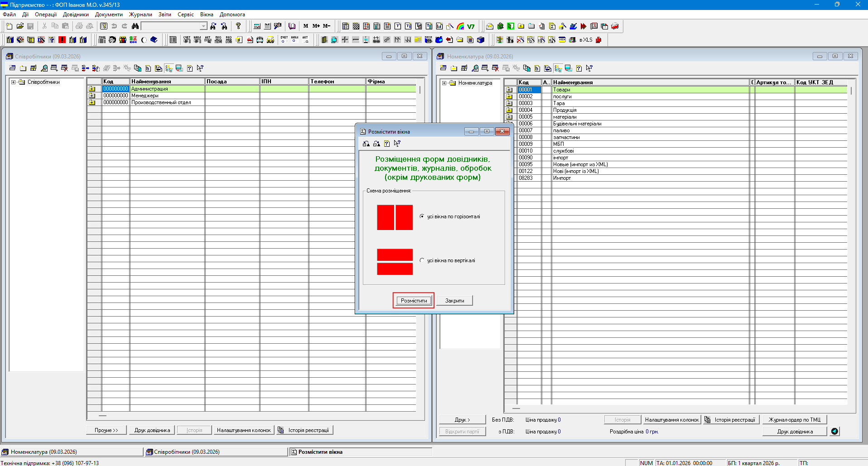Click the V7 icon in toolbar
868x466 pixels.
coord(471,26)
